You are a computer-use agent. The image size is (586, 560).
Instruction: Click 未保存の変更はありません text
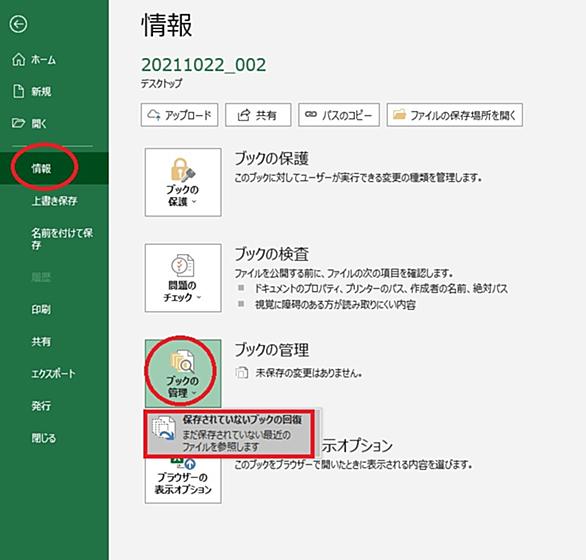309,373
